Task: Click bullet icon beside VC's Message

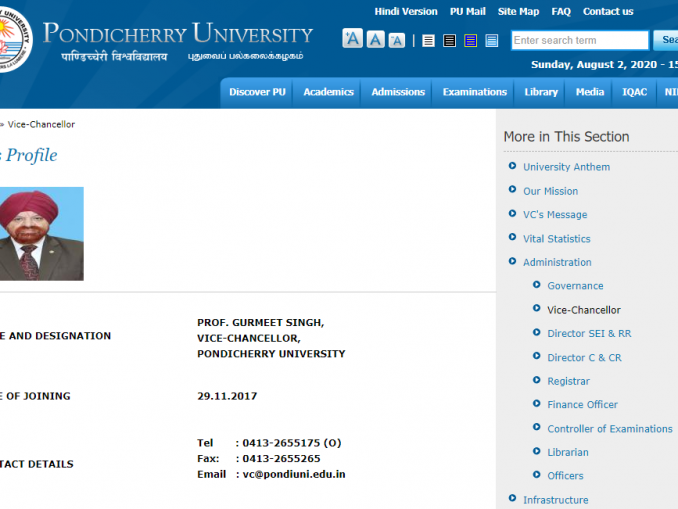Action: [512, 213]
